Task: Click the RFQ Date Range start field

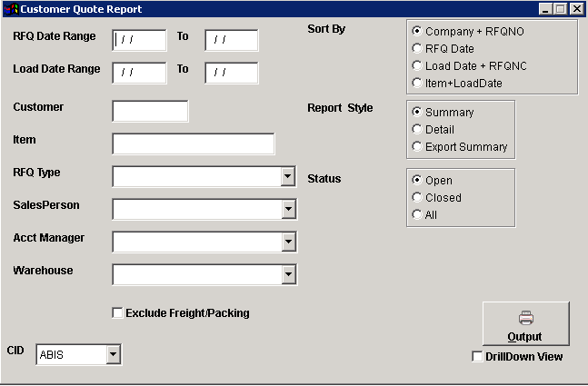Action: (139, 40)
